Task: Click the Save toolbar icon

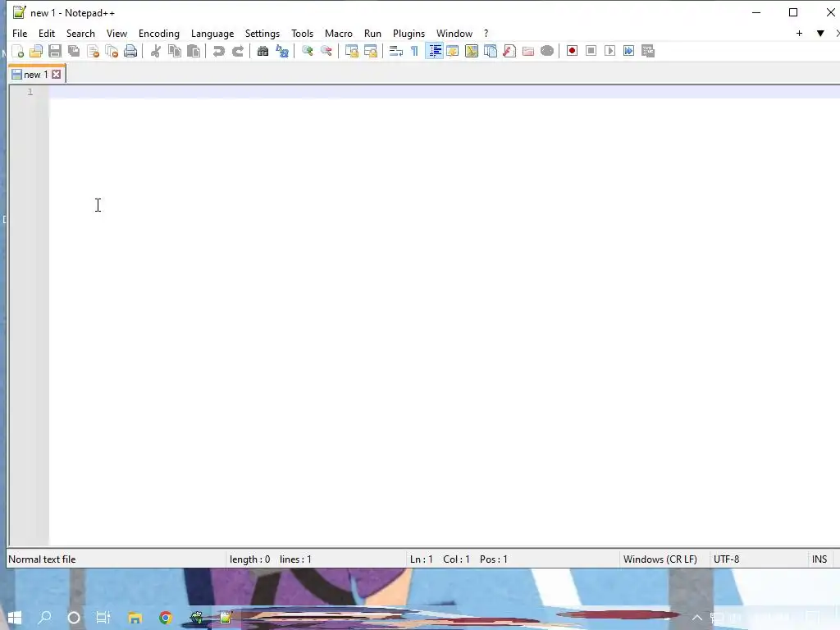Action: 55,52
